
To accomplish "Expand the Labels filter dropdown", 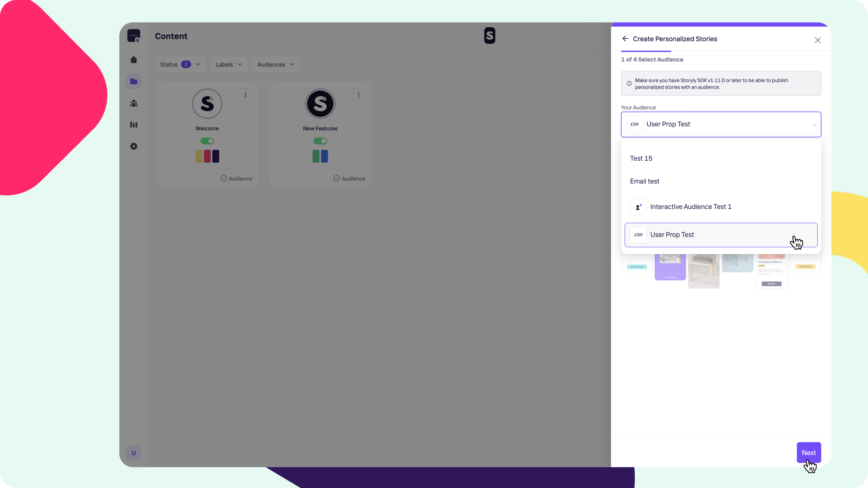I will click(x=229, y=64).
